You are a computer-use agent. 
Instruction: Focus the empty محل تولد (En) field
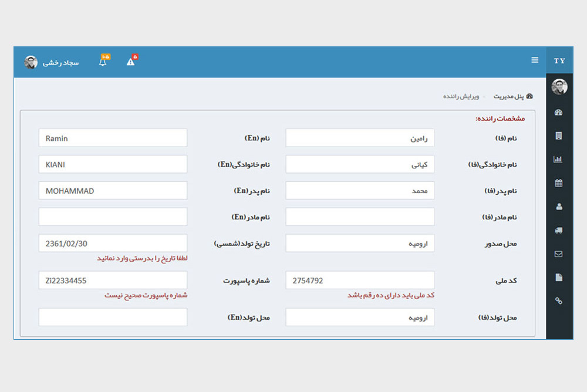pos(113,317)
